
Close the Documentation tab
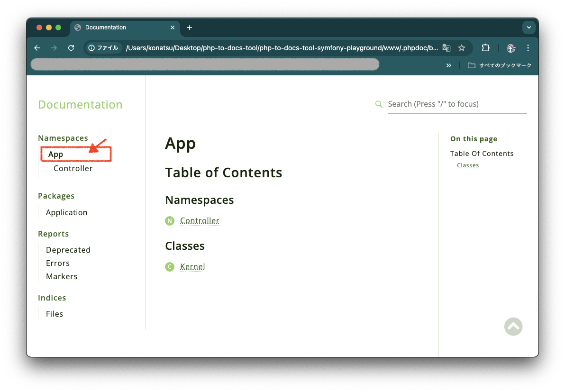[173, 27]
